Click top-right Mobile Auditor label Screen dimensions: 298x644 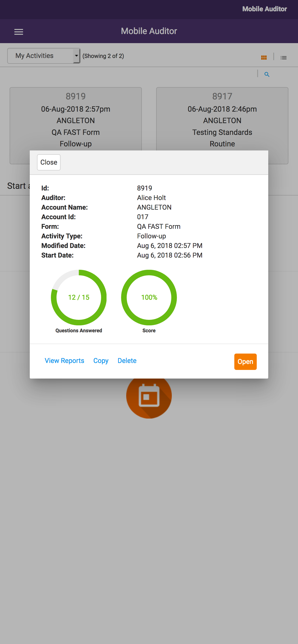click(264, 9)
